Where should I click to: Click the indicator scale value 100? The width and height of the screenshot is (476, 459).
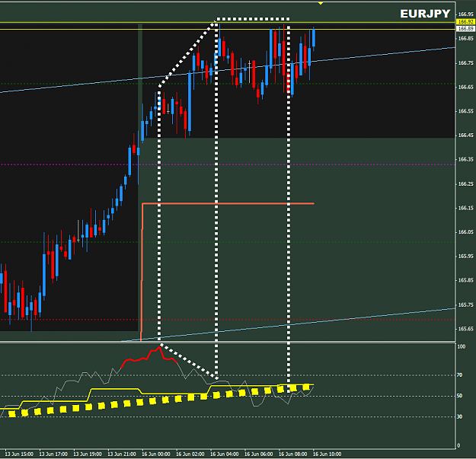click(461, 346)
